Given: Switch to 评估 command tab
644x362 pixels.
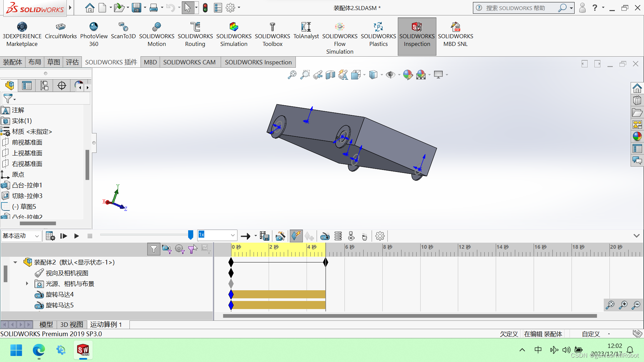Looking at the screenshot, I should pos(72,62).
